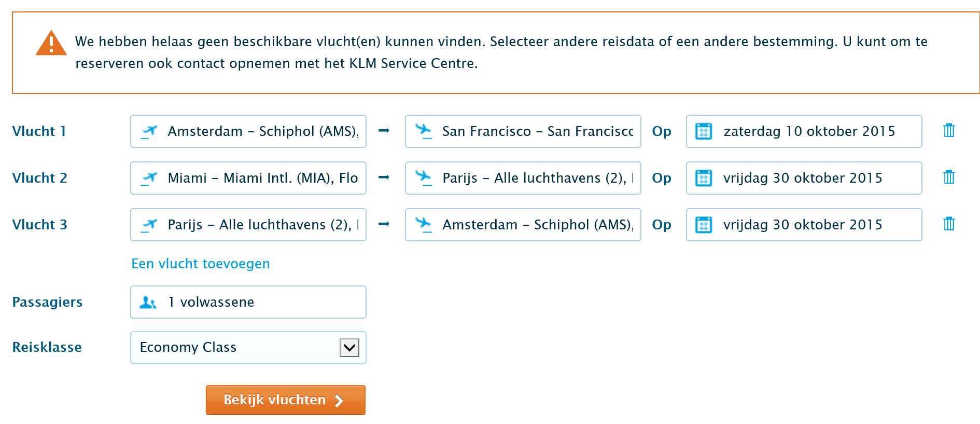Screen dimensions: 980x424
Task: Open the 1 volwassene passenger selector
Action: [x=248, y=302]
